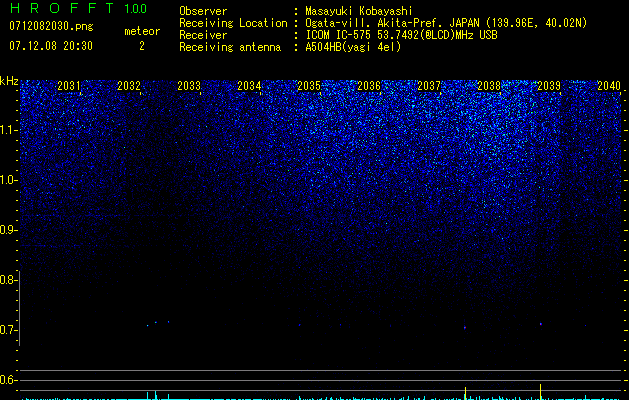Click the 2034 time marker
This screenshot has height=400, width=629.
tap(249, 85)
